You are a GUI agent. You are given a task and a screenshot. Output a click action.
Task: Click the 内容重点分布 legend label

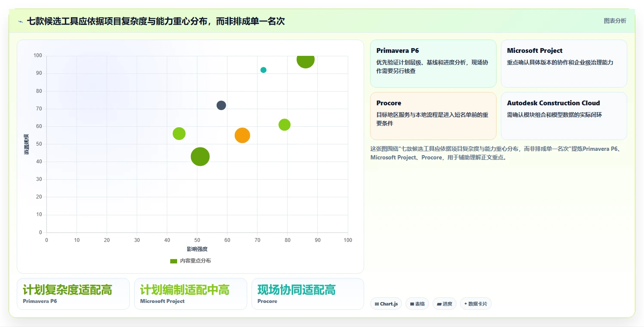[x=195, y=261]
